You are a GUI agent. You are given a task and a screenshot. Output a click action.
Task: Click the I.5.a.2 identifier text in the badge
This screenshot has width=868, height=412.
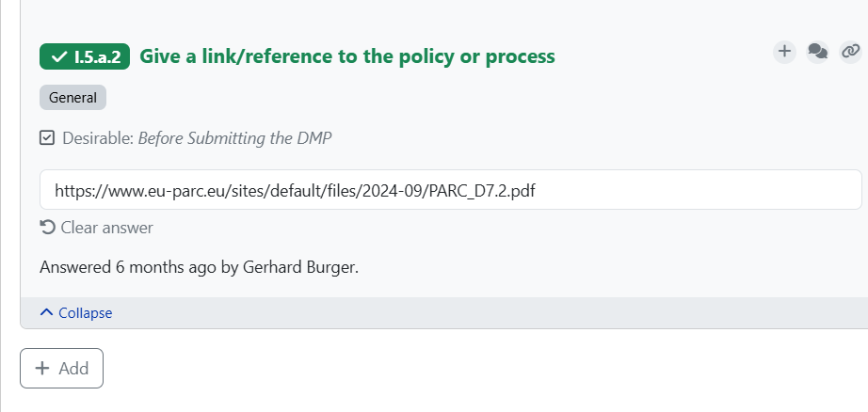pyautogui.click(x=97, y=56)
